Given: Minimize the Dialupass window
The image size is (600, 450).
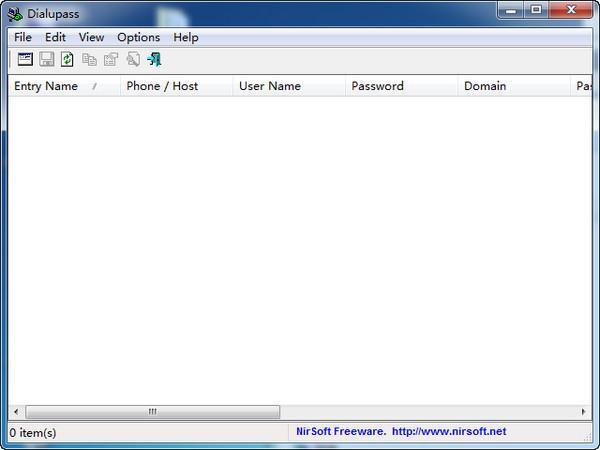Looking at the screenshot, I should coord(510,10).
